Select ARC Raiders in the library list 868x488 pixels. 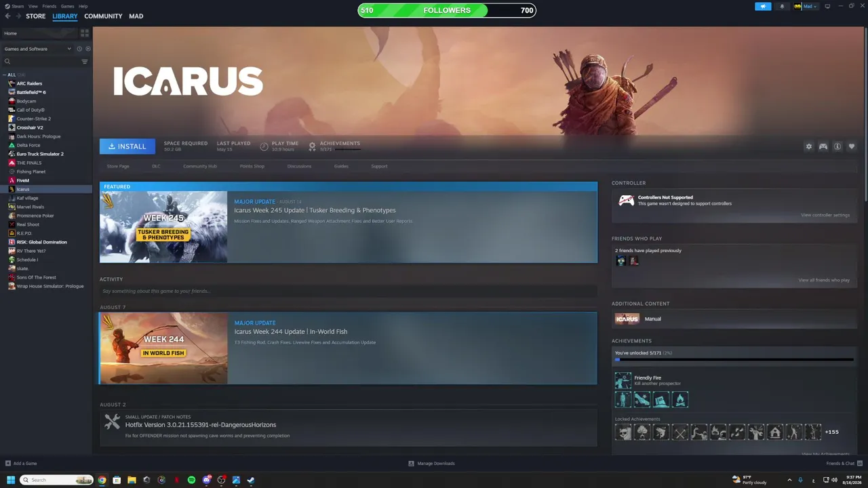[29, 83]
